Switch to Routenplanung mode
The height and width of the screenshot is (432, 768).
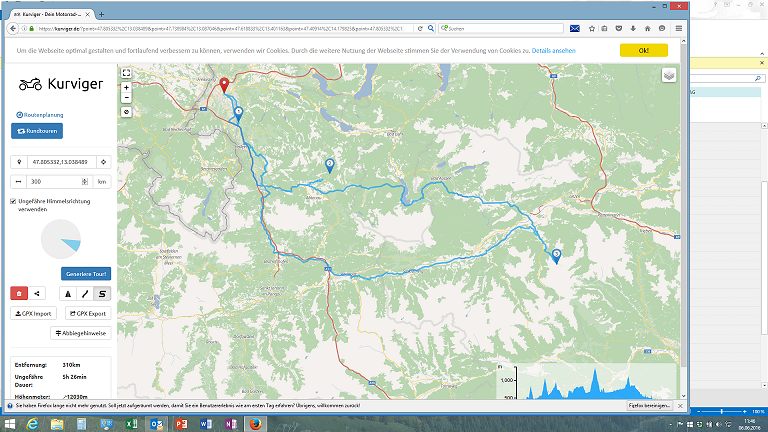pos(39,116)
